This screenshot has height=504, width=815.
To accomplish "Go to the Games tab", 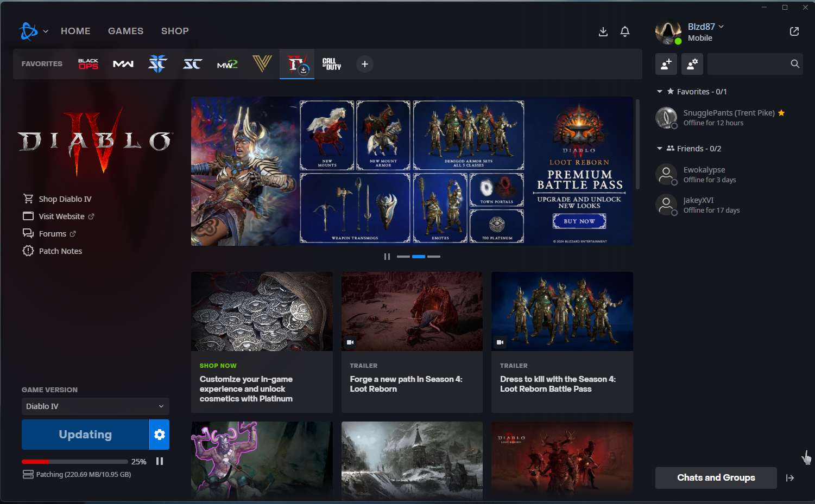I will click(x=125, y=31).
